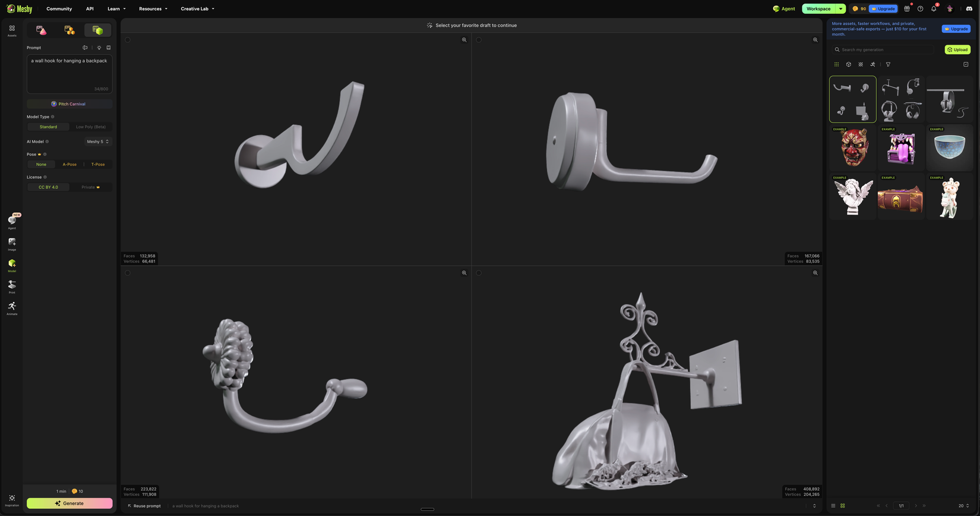Screen dimensions: 980x516
Task: Open the Animate tool in the left sidebar
Action: coord(12,308)
